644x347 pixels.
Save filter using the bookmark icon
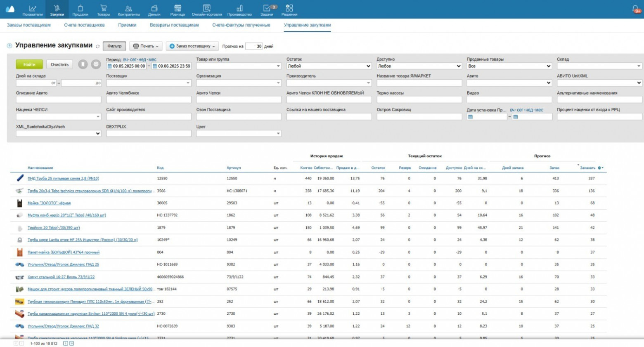[83, 64]
